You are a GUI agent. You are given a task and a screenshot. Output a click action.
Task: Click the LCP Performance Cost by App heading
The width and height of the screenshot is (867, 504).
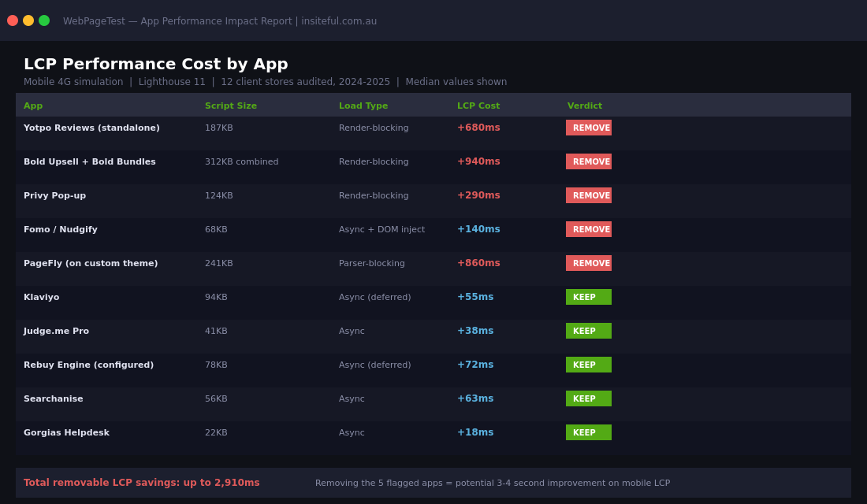(x=155, y=64)
